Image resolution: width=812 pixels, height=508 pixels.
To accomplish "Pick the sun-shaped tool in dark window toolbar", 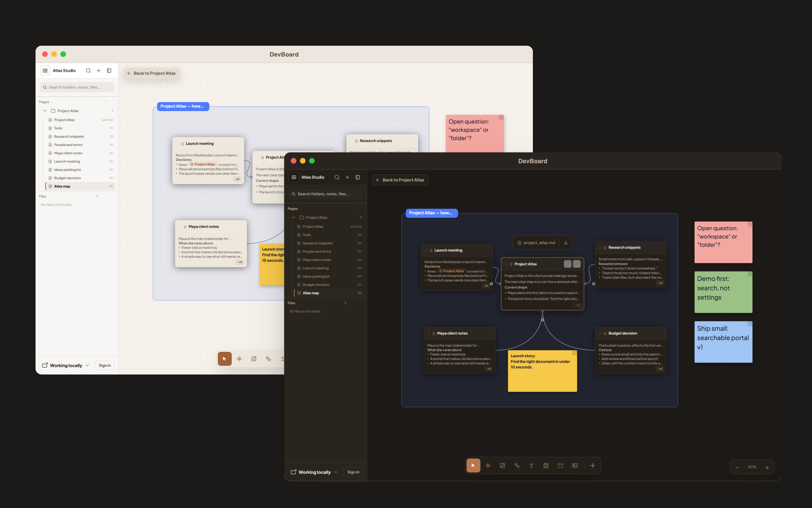I will [x=488, y=466].
